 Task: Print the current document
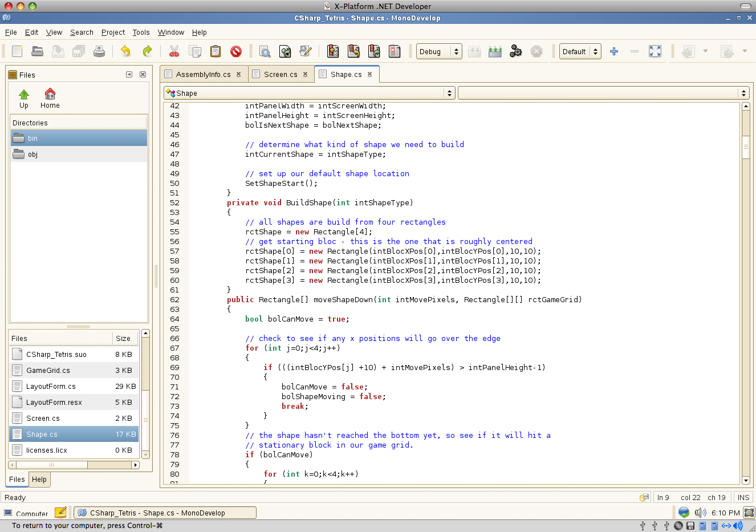click(x=99, y=51)
